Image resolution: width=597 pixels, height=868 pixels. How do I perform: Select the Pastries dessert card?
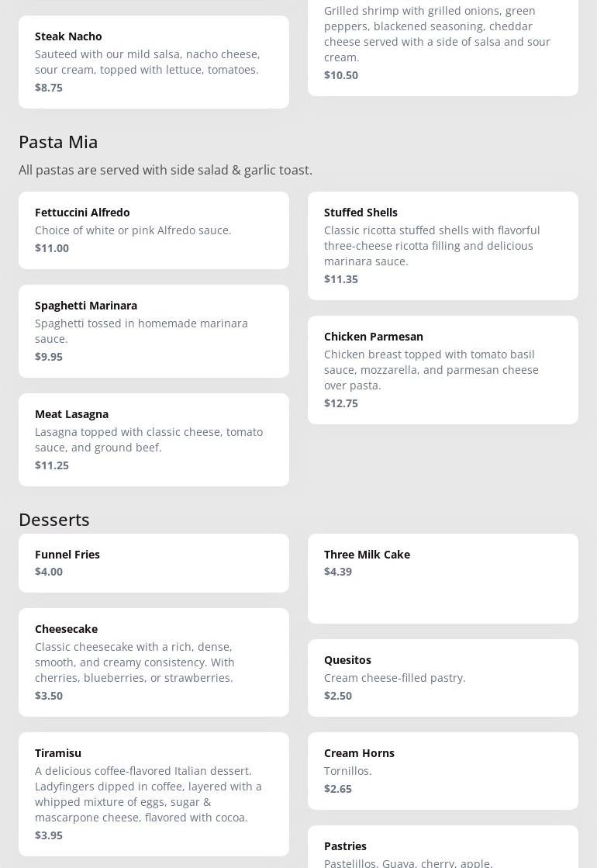[x=443, y=849]
